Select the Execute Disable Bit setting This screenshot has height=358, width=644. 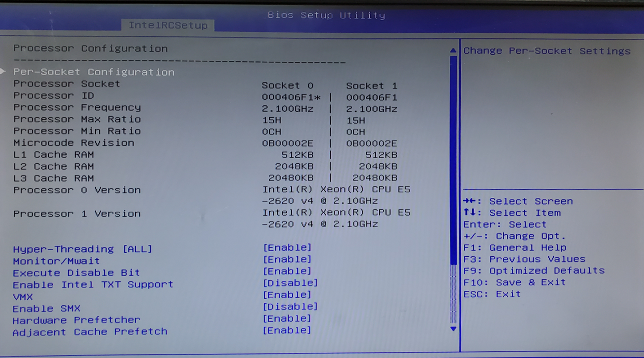click(76, 273)
